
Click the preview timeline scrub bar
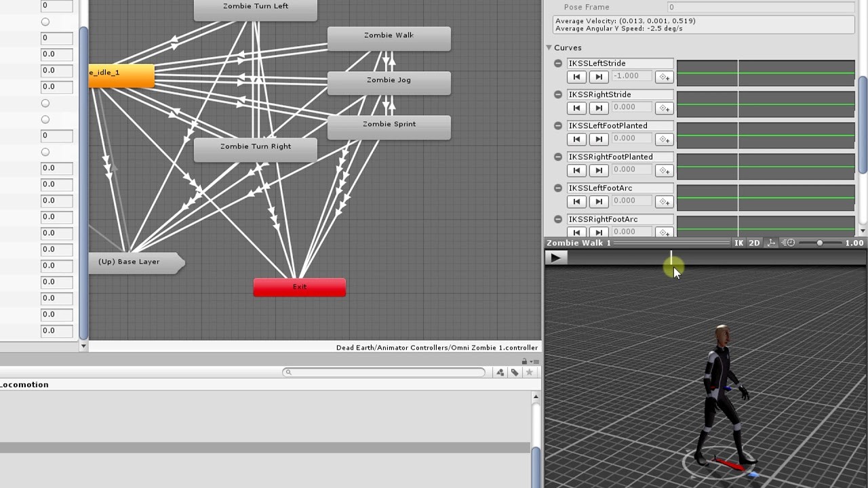pos(717,258)
